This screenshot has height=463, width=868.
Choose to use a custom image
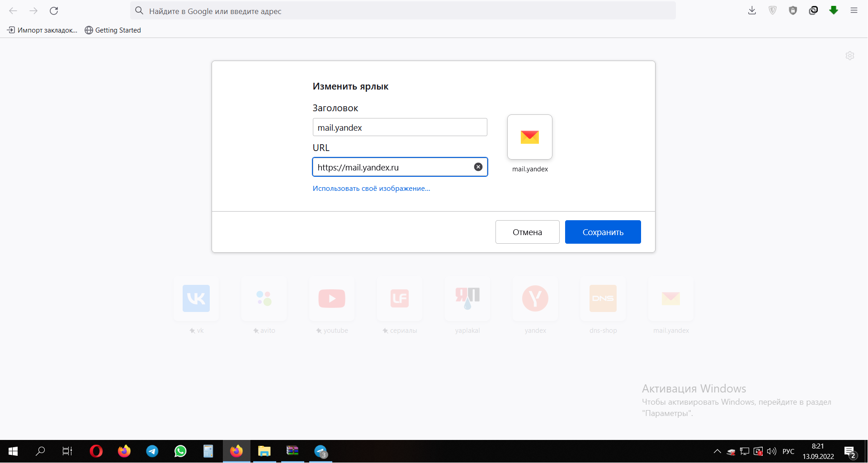(x=371, y=189)
